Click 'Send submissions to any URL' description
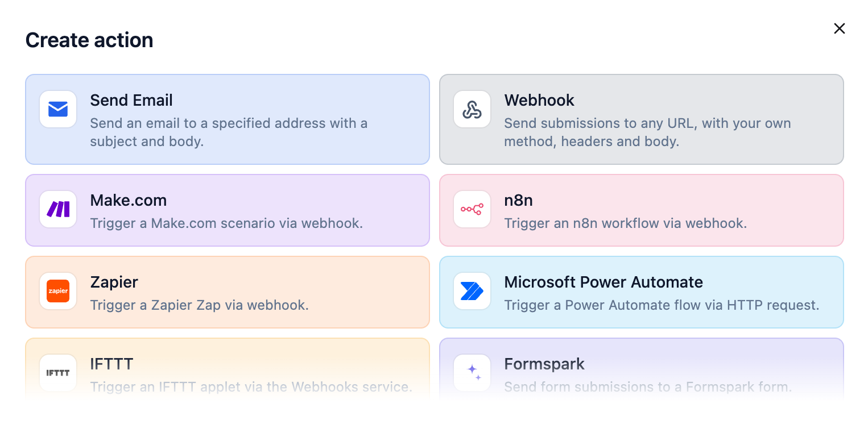 [647, 132]
